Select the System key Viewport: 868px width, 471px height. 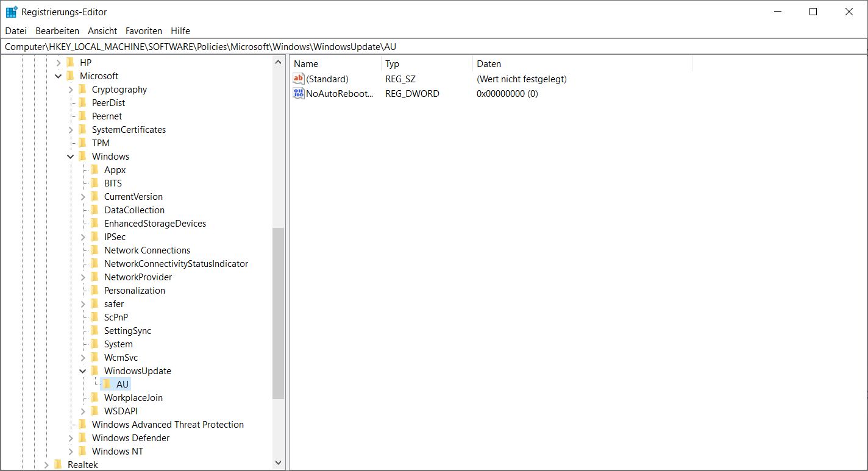click(118, 344)
